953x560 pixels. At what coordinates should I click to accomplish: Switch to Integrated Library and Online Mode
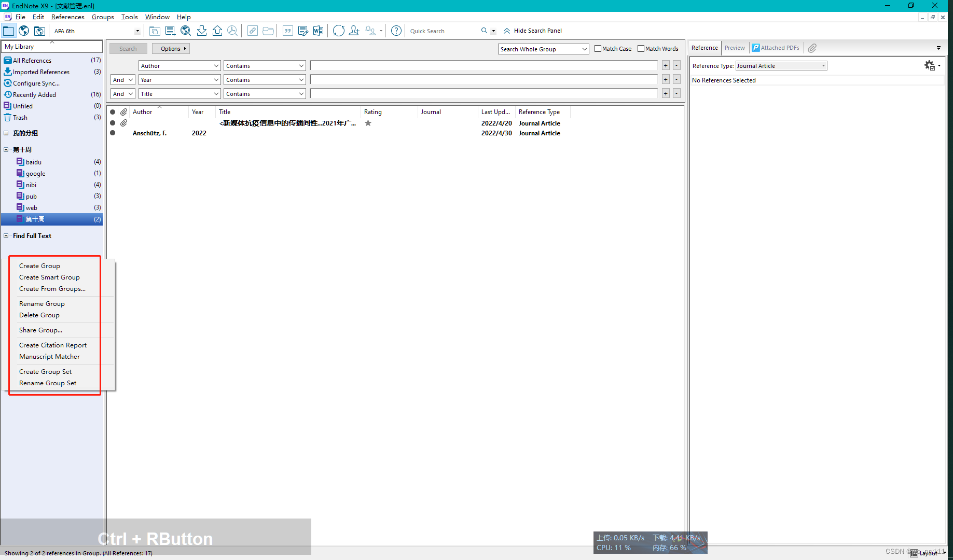coord(39,31)
